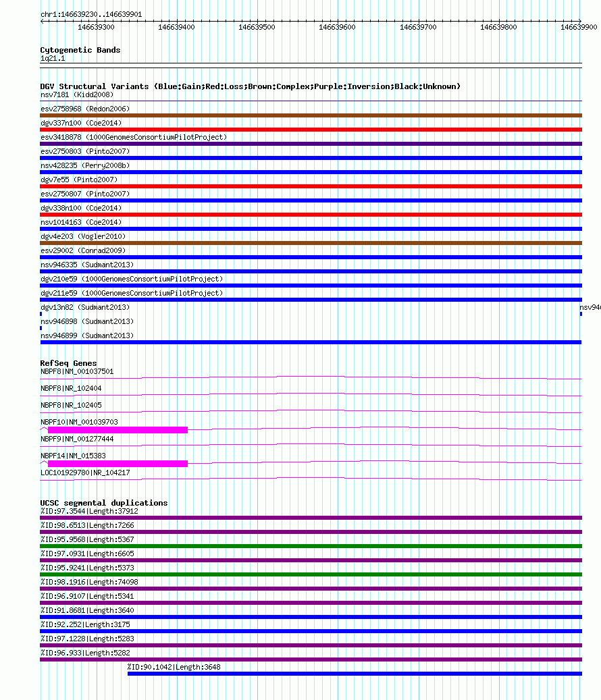Open variant nsv7181 (Kidd2008)

77,95
